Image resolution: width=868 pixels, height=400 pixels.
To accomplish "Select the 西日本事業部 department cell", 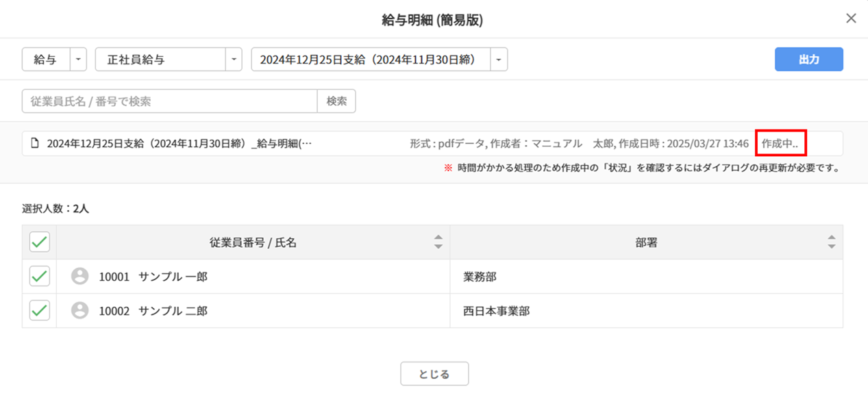I will pyautogui.click(x=496, y=311).
